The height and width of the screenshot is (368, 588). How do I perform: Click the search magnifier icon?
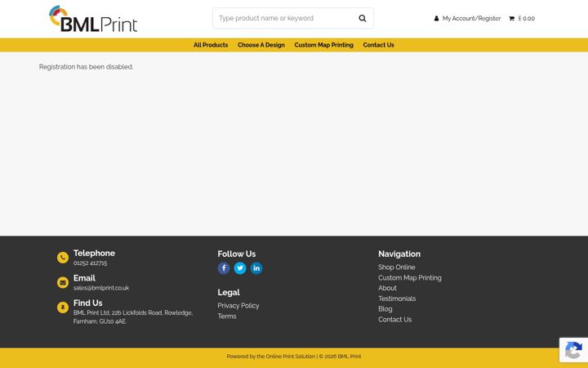pyautogui.click(x=363, y=18)
